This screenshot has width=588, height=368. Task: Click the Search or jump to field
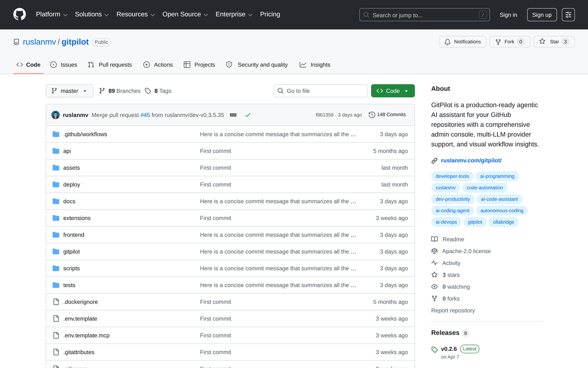pos(424,15)
